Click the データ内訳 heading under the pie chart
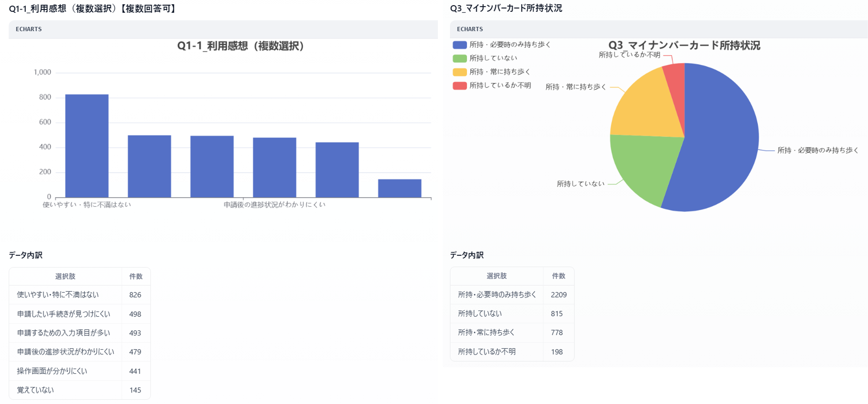The height and width of the screenshot is (404, 868). click(x=467, y=255)
